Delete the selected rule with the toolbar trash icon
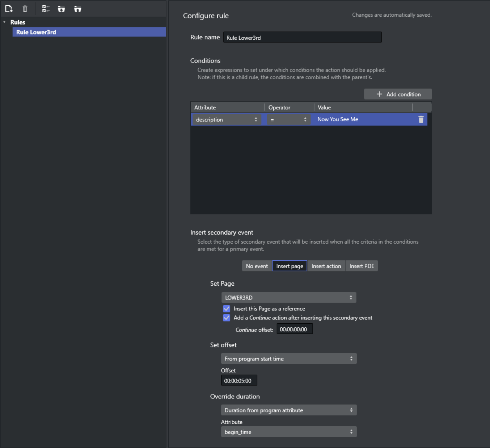Viewport: 490px width, 448px height. pyautogui.click(x=25, y=9)
